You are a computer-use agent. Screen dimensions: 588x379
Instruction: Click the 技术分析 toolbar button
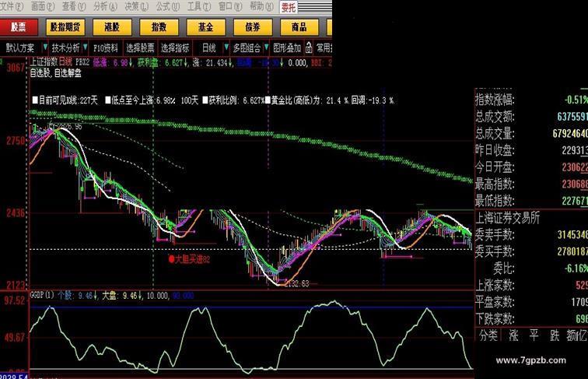(65, 48)
